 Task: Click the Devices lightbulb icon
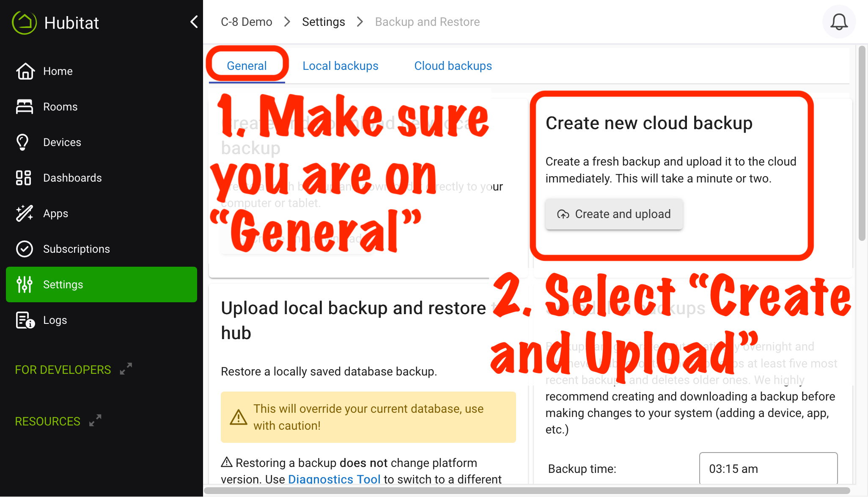point(22,142)
